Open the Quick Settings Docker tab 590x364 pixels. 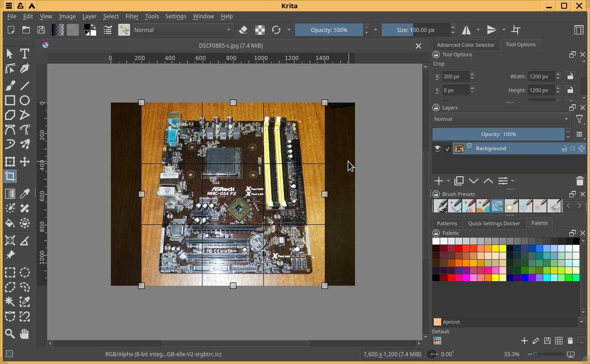494,223
